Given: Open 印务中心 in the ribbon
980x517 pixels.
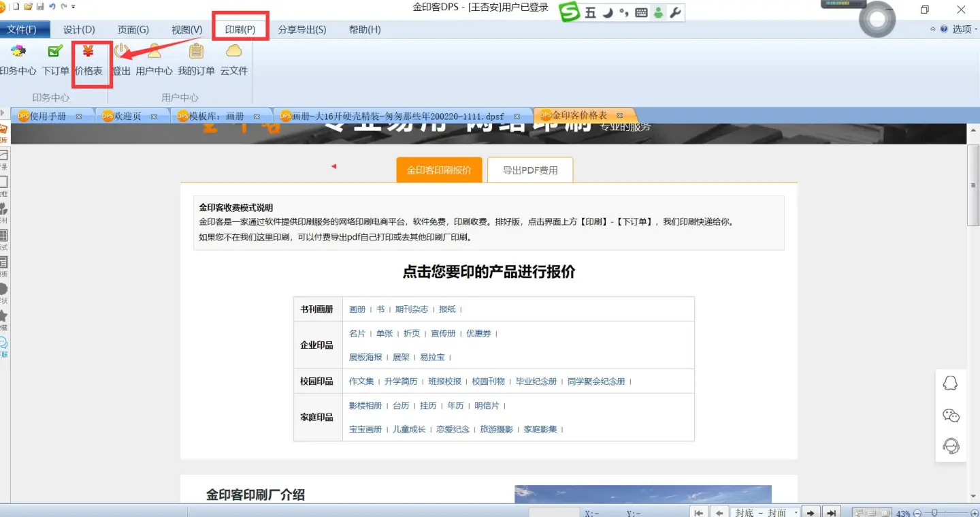Looking at the screenshot, I should [x=18, y=60].
